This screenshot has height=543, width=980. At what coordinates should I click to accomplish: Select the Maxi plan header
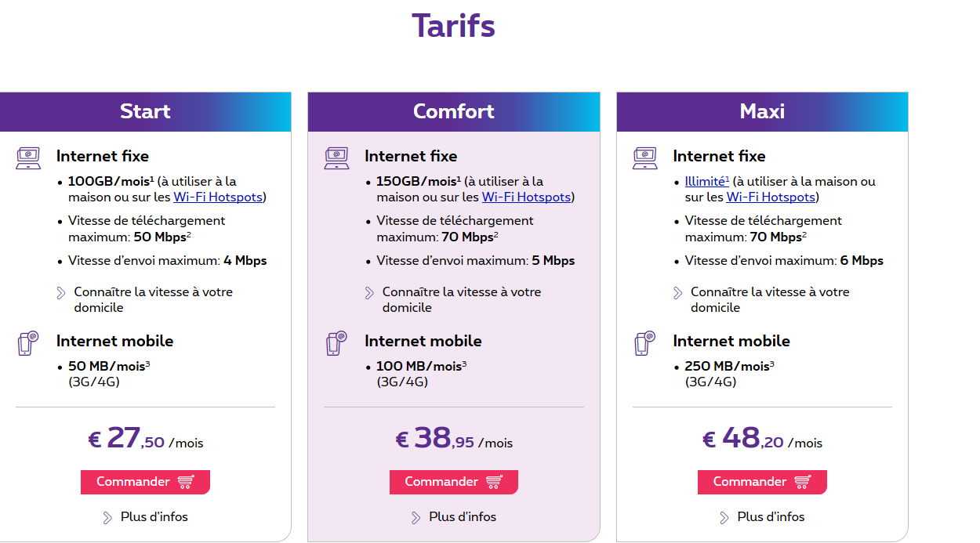click(x=762, y=111)
